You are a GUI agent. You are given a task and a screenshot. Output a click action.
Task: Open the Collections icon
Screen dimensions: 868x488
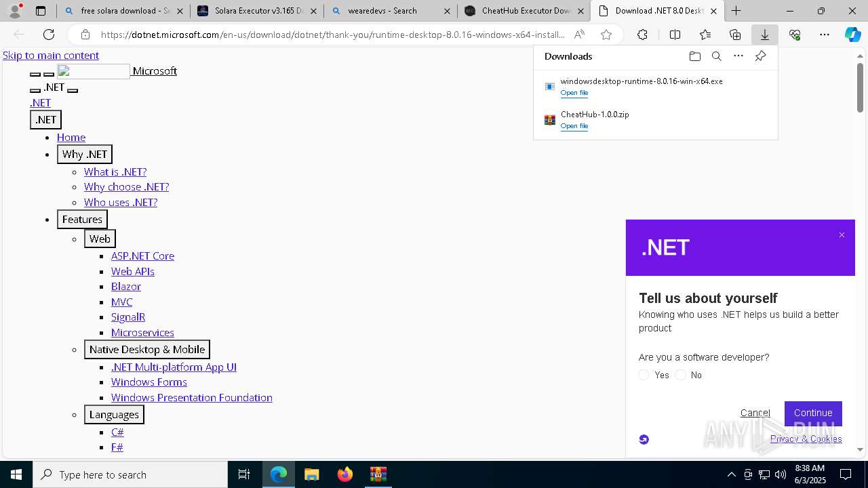tap(735, 35)
